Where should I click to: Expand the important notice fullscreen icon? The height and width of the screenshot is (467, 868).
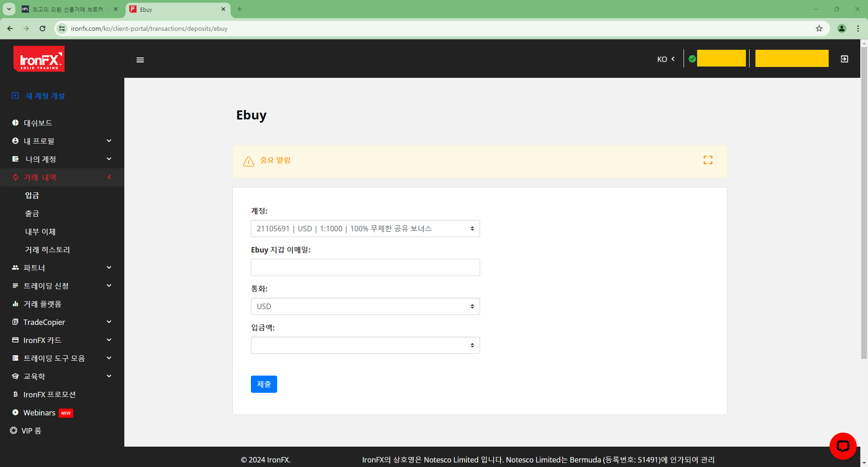click(x=708, y=160)
